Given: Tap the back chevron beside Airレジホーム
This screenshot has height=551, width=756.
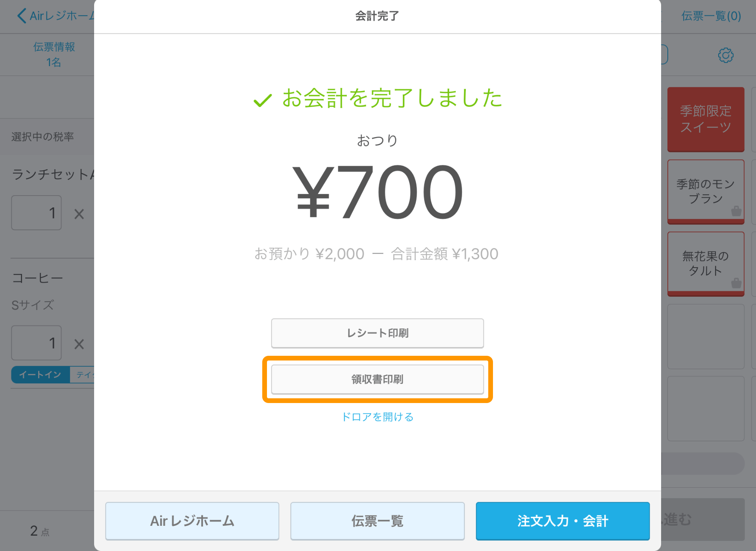Looking at the screenshot, I should pos(22,16).
